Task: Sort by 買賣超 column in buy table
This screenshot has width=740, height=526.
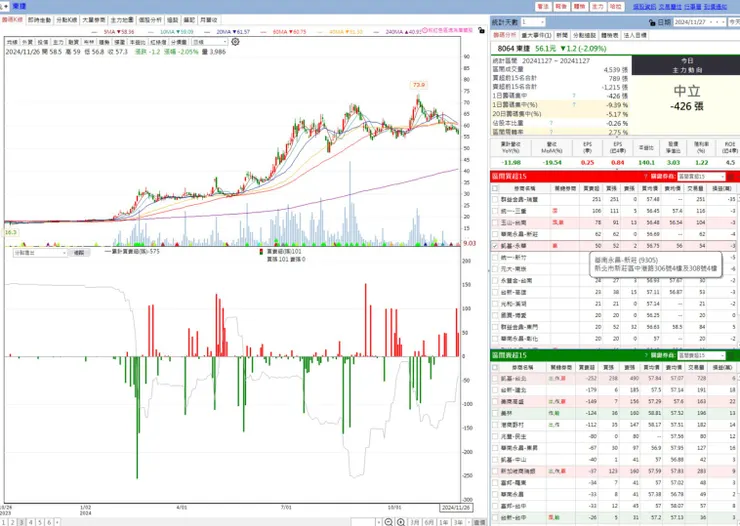Action: coord(591,188)
